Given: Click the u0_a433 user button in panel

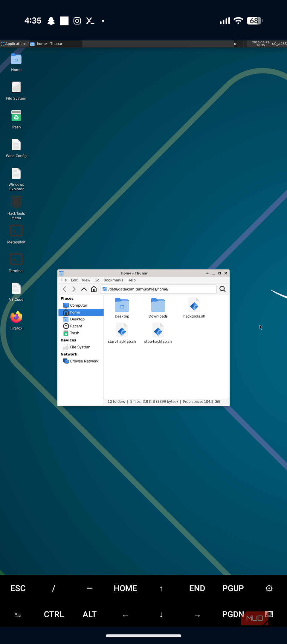Looking at the screenshot, I should tap(279, 44).
